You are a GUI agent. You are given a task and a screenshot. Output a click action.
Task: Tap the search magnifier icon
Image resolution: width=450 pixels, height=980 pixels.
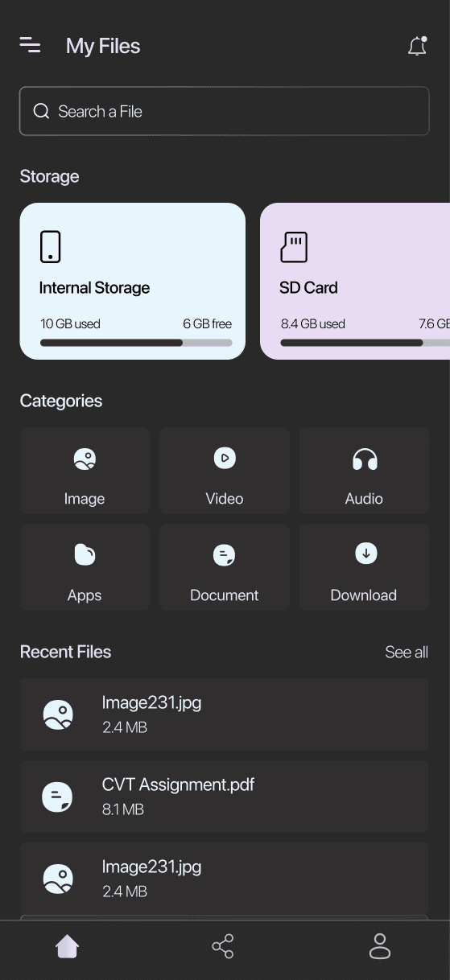click(x=41, y=111)
